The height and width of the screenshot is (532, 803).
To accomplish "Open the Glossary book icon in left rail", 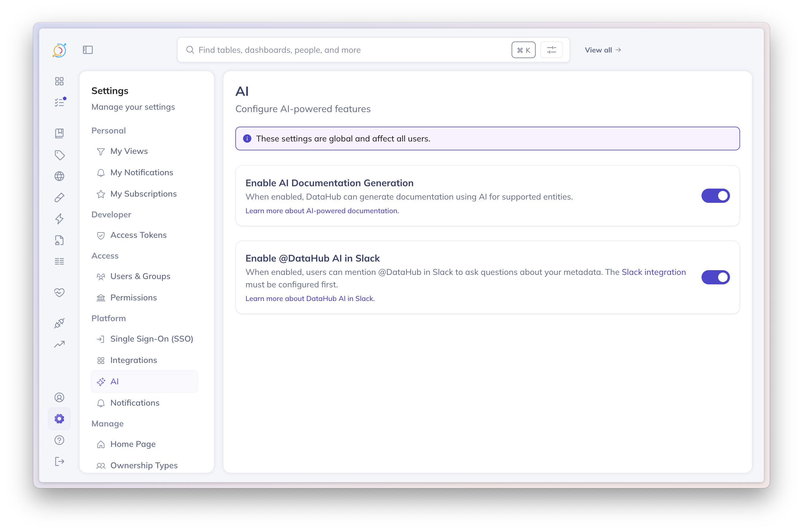I will tap(59, 133).
